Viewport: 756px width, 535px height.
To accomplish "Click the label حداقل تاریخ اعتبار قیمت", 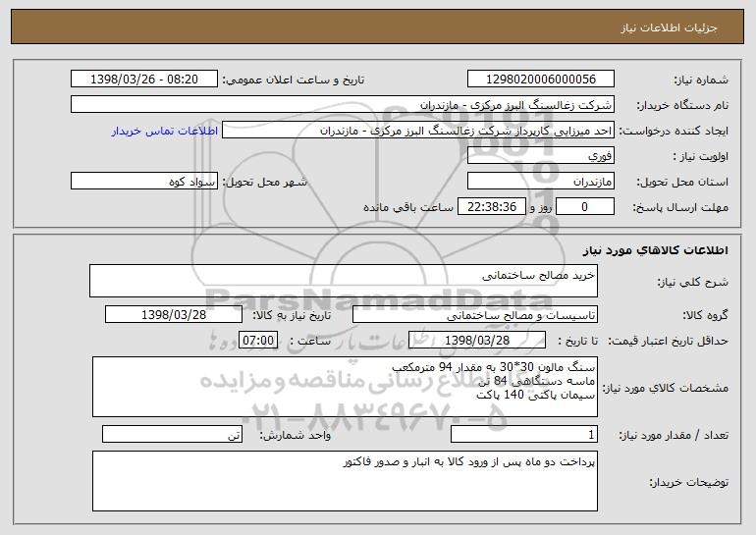I will click(x=669, y=341).
